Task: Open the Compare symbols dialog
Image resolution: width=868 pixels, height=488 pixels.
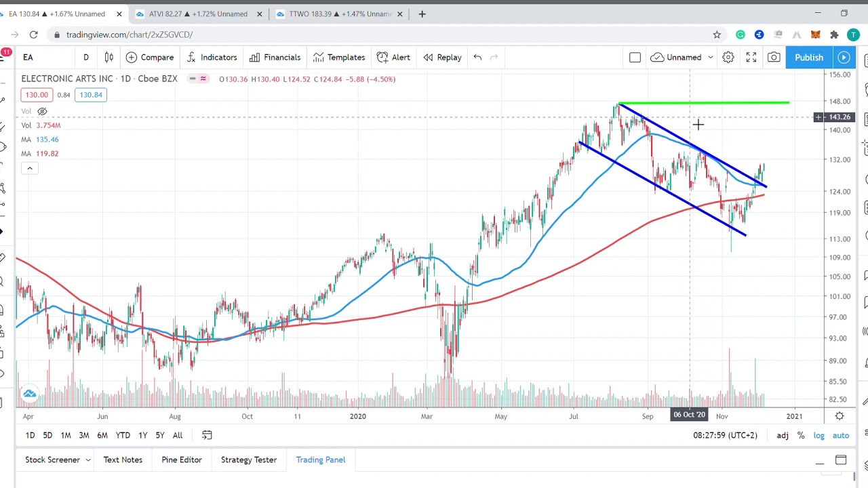Action: click(150, 58)
